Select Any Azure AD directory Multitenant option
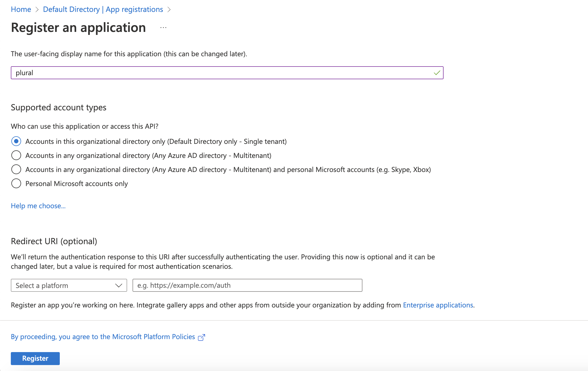This screenshot has width=588, height=371. (x=16, y=155)
